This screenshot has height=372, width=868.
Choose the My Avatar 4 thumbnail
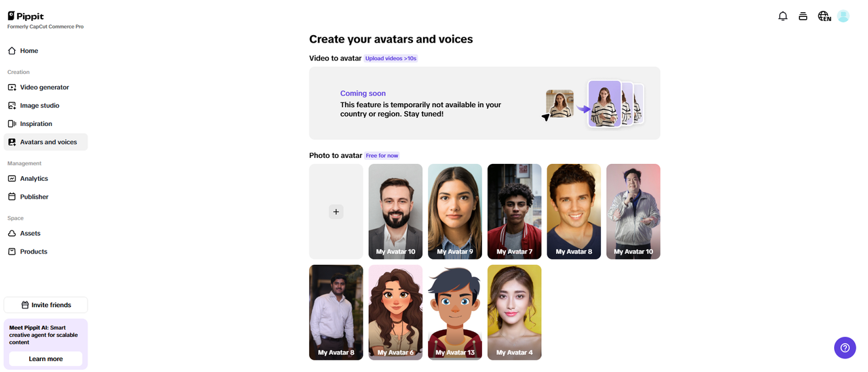click(514, 312)
